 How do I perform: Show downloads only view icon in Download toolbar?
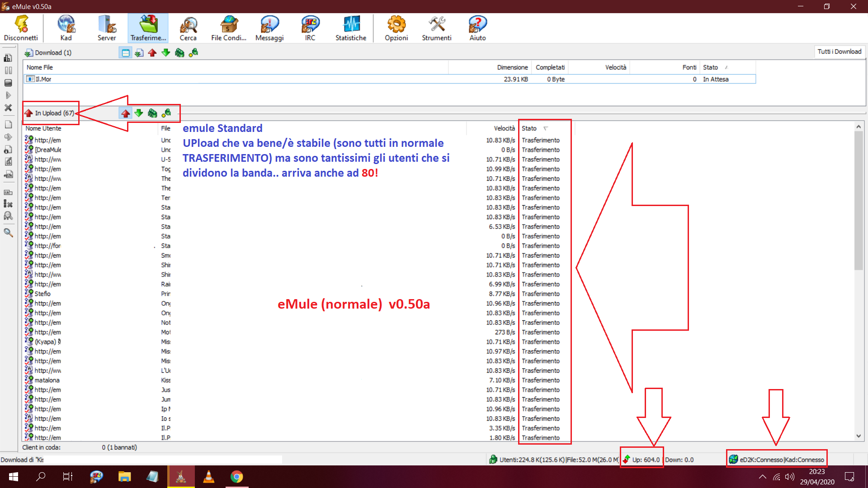(139, 53)
